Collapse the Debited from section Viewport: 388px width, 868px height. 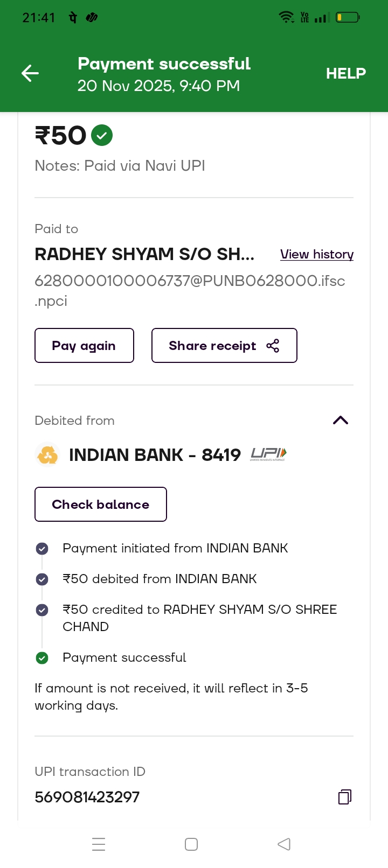click(x=341, y=421)
